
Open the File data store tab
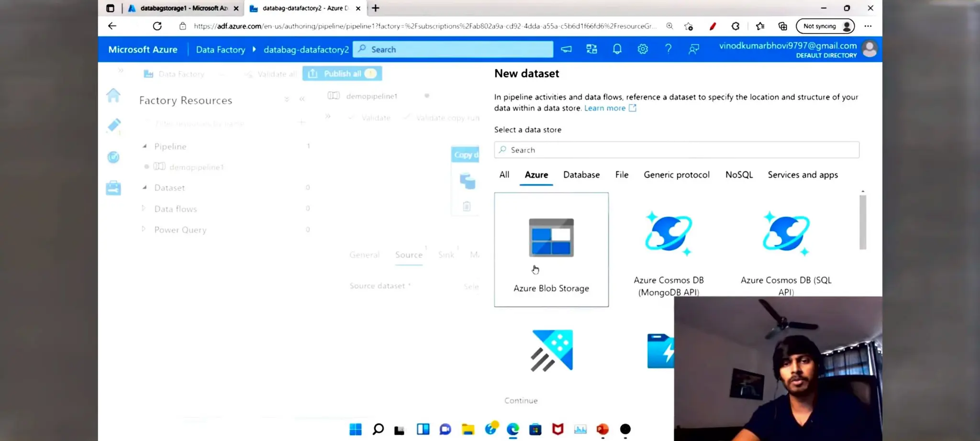[x=622, y=175]
